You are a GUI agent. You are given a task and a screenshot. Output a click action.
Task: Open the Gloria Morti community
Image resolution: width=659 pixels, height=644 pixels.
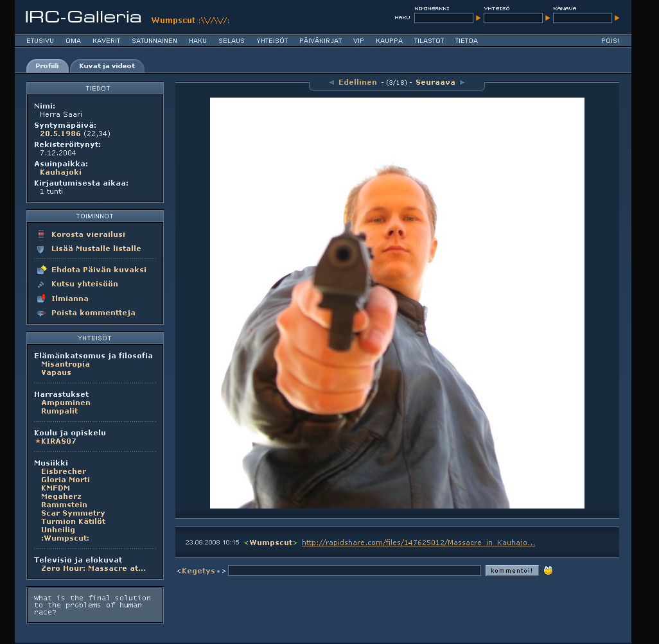(65, 480)
